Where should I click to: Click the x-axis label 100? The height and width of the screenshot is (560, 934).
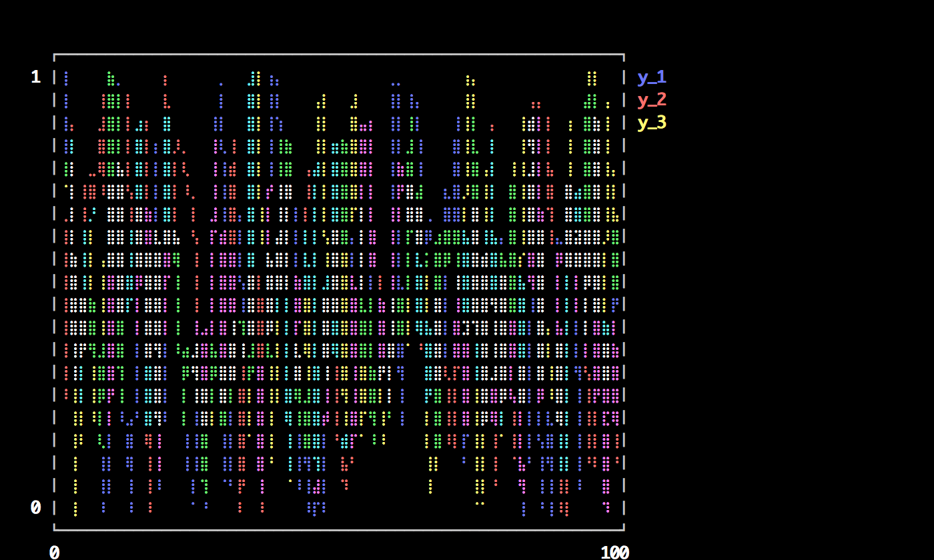coord(614,552)
